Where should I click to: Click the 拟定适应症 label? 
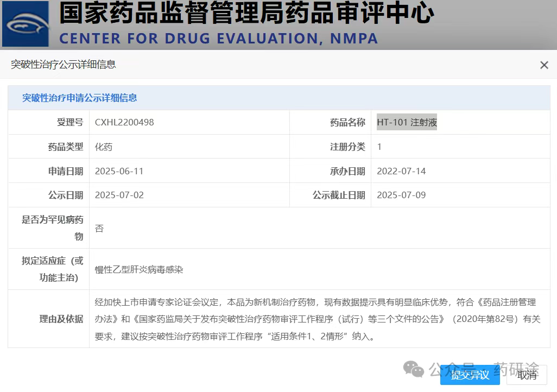tap(52, 269)
